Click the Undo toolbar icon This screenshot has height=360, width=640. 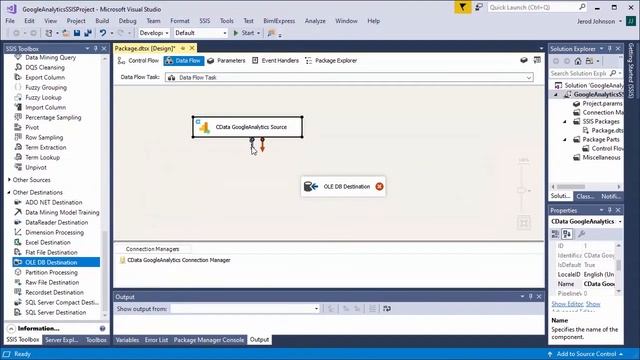(x=102, y=33)
